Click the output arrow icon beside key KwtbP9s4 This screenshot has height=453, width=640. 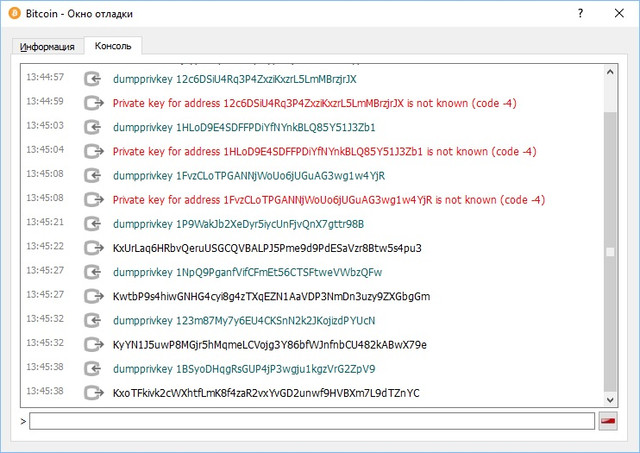[93, 296]
